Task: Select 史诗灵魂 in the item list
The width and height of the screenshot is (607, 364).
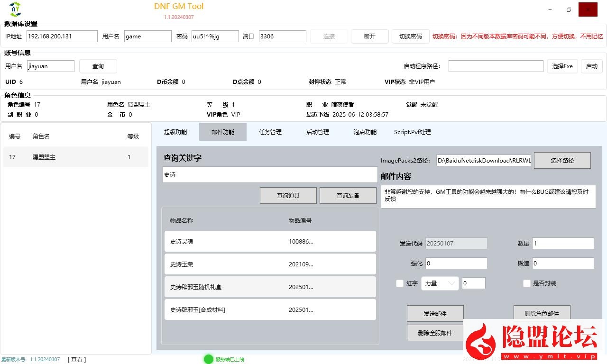Action: 269,241
